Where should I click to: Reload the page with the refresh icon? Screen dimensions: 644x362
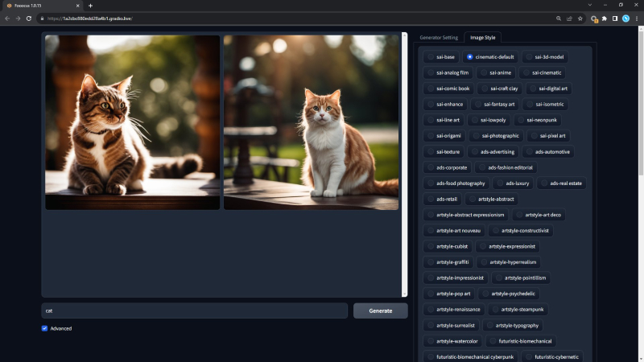[x=29, y=19]
